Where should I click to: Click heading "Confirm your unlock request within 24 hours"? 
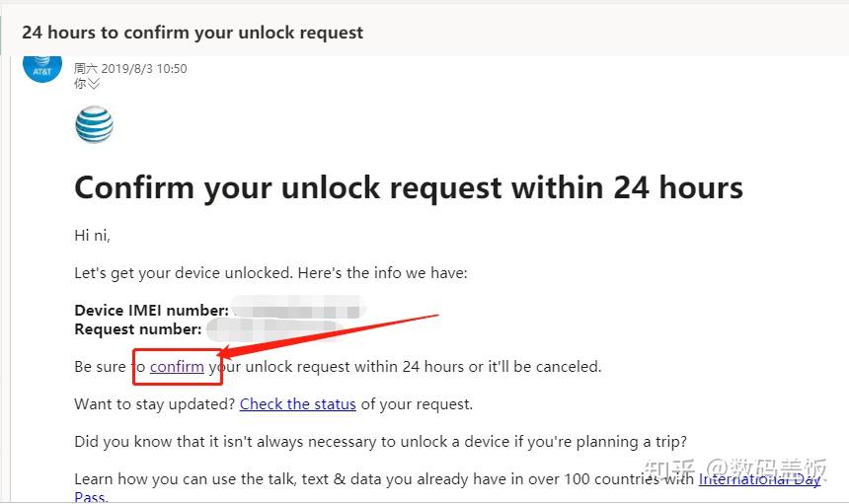(409, 188)
